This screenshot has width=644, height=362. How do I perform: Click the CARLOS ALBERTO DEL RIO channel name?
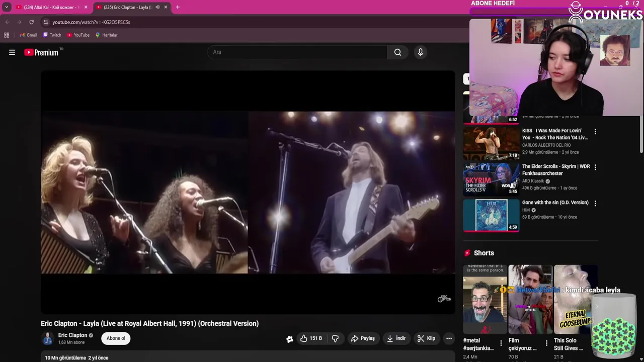(x=546, y=145)
